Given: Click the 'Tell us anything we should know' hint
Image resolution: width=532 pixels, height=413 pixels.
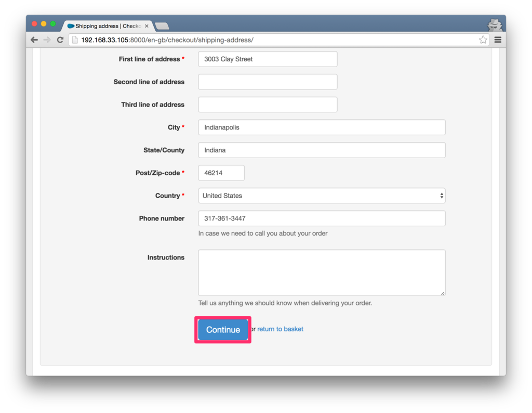Looking at the screenshot, I should [x=285, y=303].
